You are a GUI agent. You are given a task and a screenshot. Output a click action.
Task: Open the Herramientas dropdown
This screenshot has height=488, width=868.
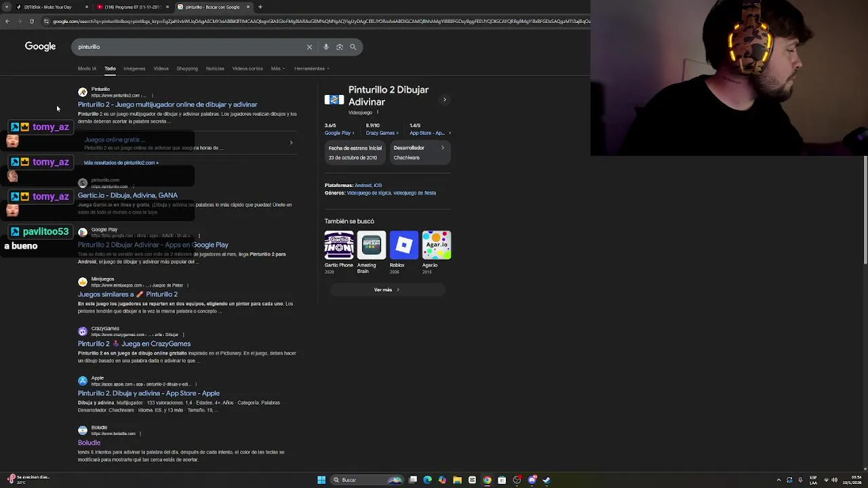pyautogui.click(x=312, y=68)
